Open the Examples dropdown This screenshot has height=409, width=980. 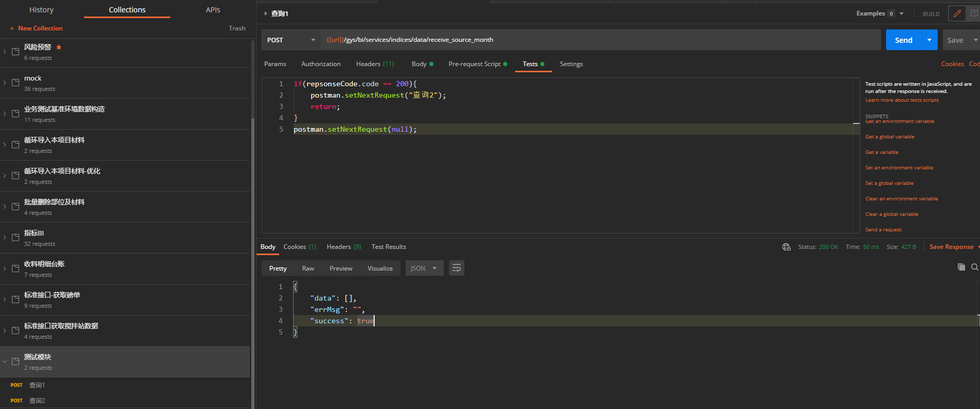(x=880, y=13)
